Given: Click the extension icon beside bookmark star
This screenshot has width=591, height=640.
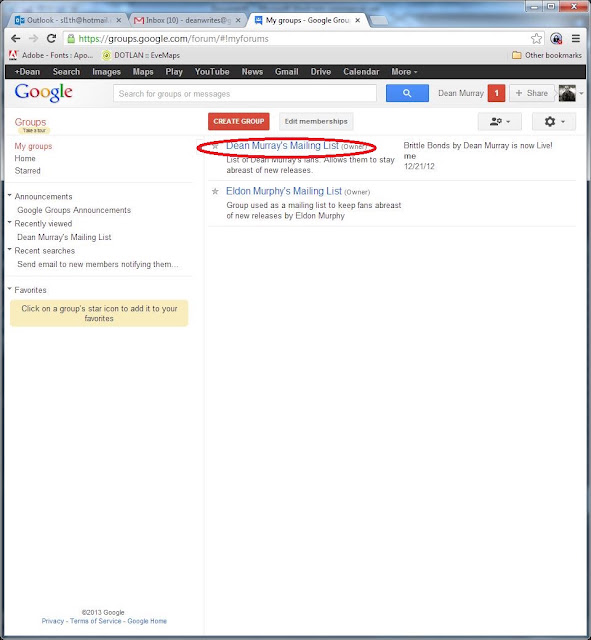Looking at the screenshot, I should click(556, 39).
